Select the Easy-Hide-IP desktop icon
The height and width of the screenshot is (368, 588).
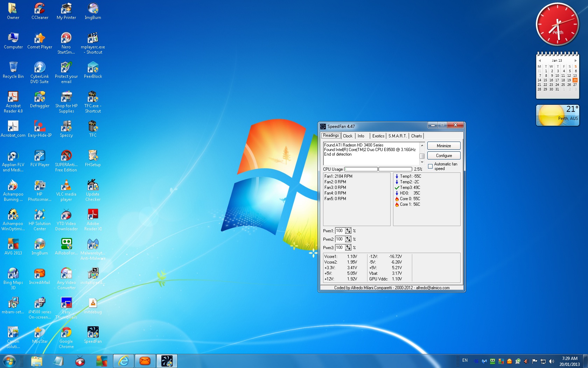[x=40, y=129]
